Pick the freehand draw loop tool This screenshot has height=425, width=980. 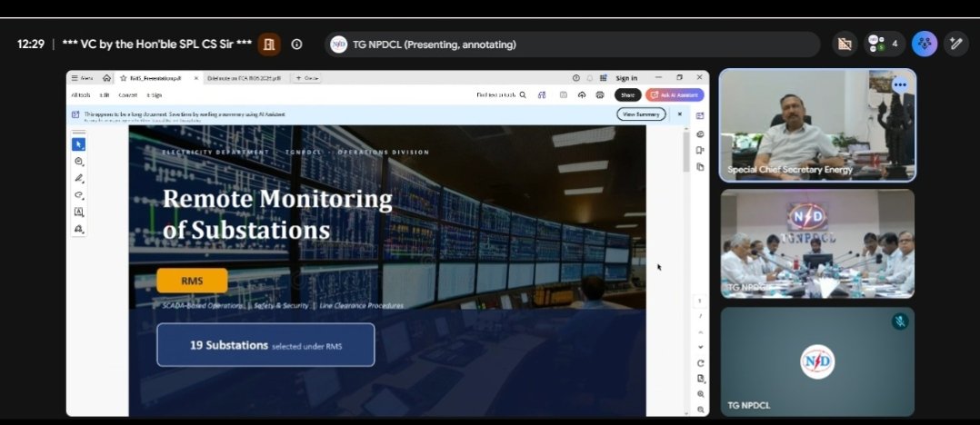[79, 194]
